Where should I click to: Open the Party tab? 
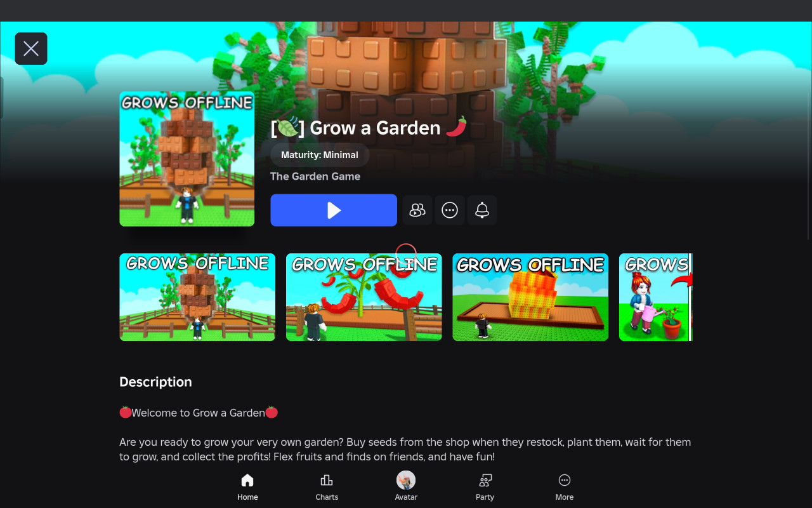[485, 487]
